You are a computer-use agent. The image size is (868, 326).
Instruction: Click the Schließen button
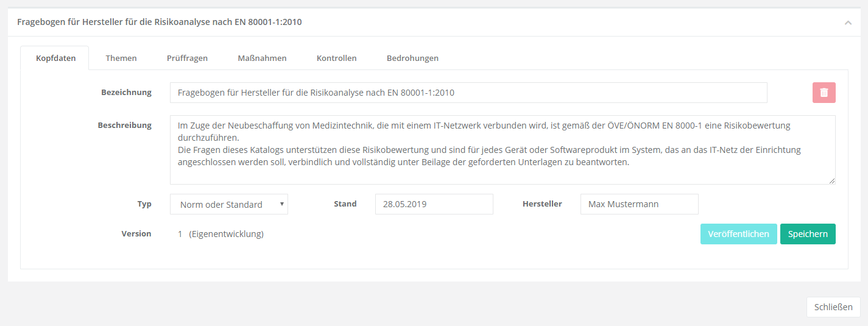tap(833, 307)
